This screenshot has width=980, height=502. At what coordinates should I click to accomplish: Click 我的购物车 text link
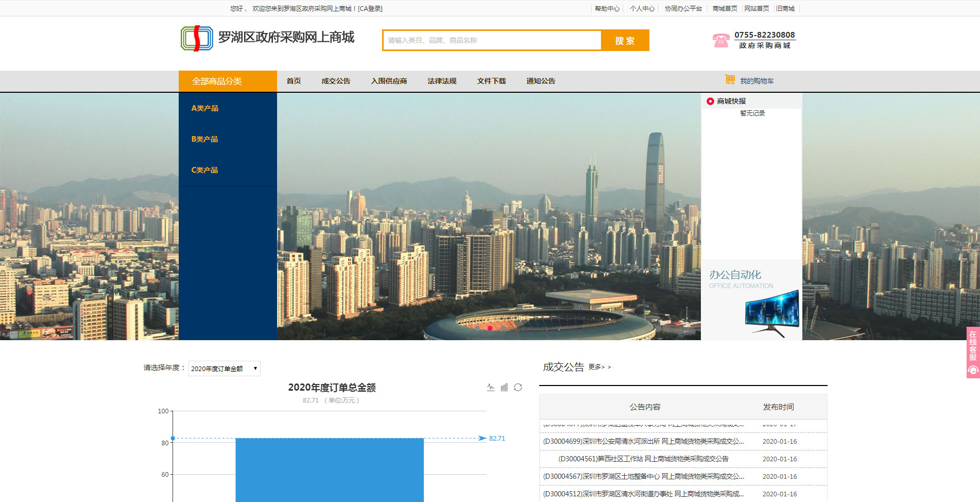click(757, 81)
